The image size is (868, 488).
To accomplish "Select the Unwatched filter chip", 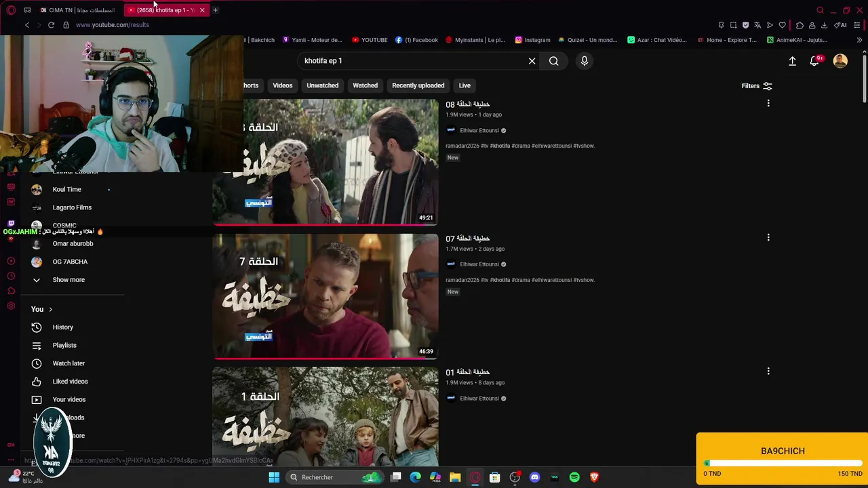I will (x=322, y=85).
